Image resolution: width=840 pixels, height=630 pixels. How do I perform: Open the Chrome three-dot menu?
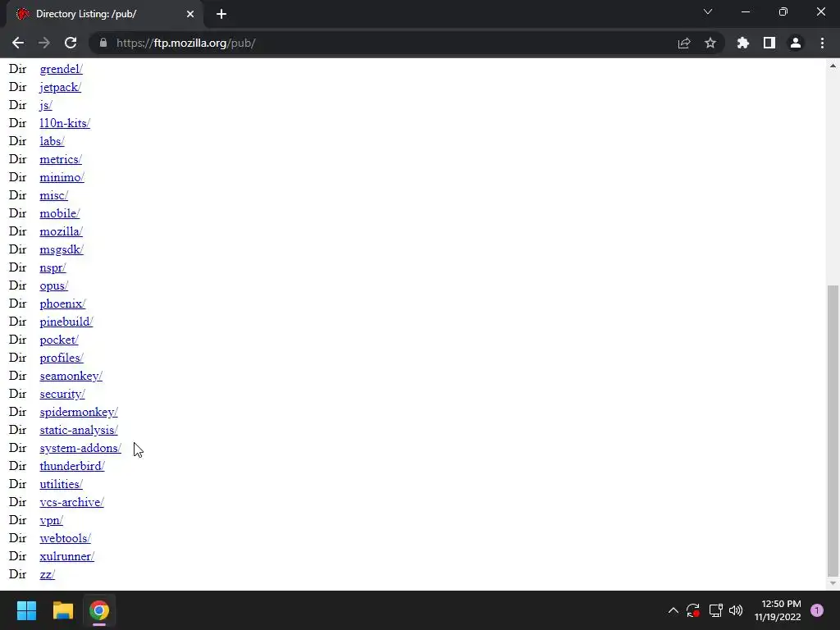click(822, 43)
